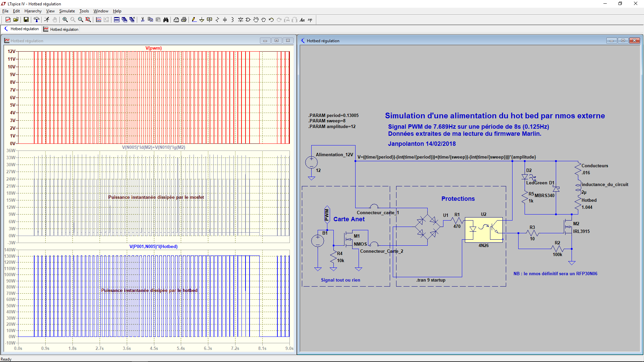
Task: Open the Window menu
Action: click(101, 11)
